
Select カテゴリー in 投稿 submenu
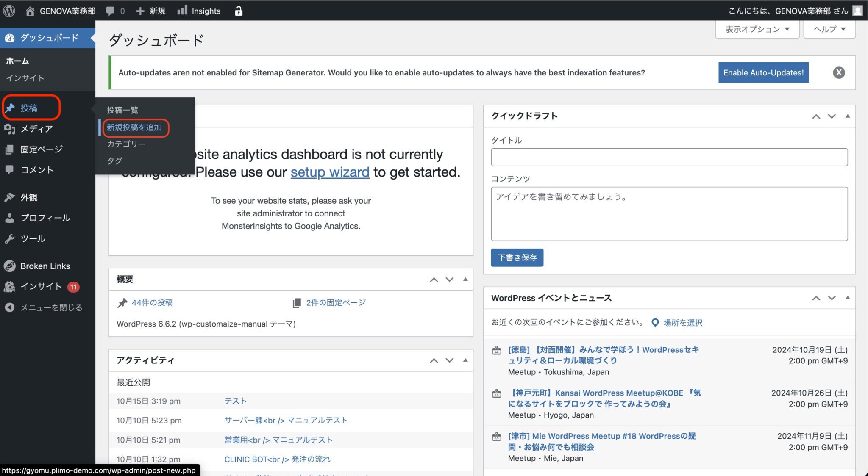pos(126,144)
